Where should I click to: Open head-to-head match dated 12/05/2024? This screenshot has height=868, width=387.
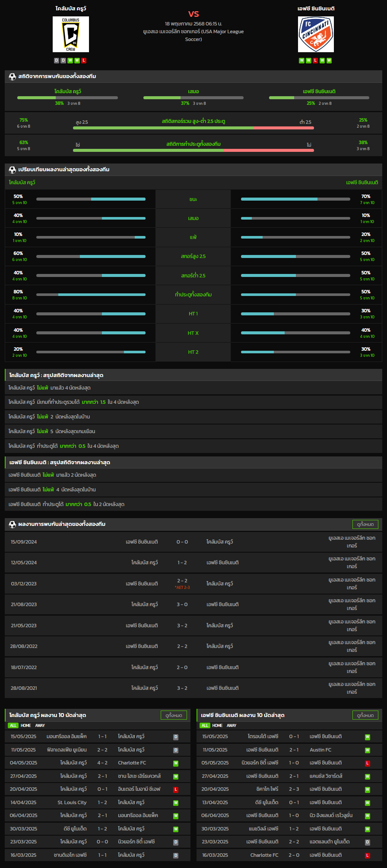point(193,563)
